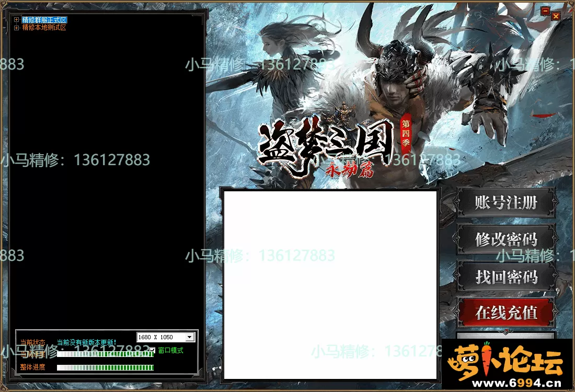Viewport: 575px width, 392px height.
Task: Select the 精修群服正式区 tree entry
Action: tap(44, 20)
